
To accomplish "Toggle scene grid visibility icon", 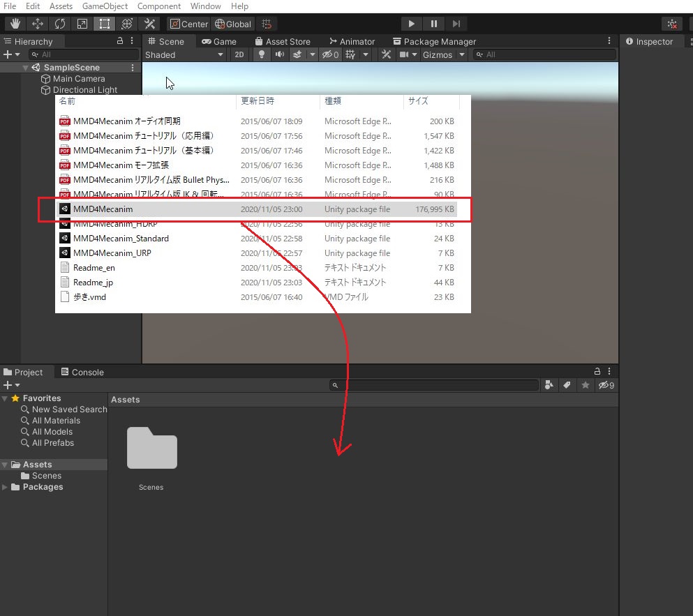I will [350, 55].
